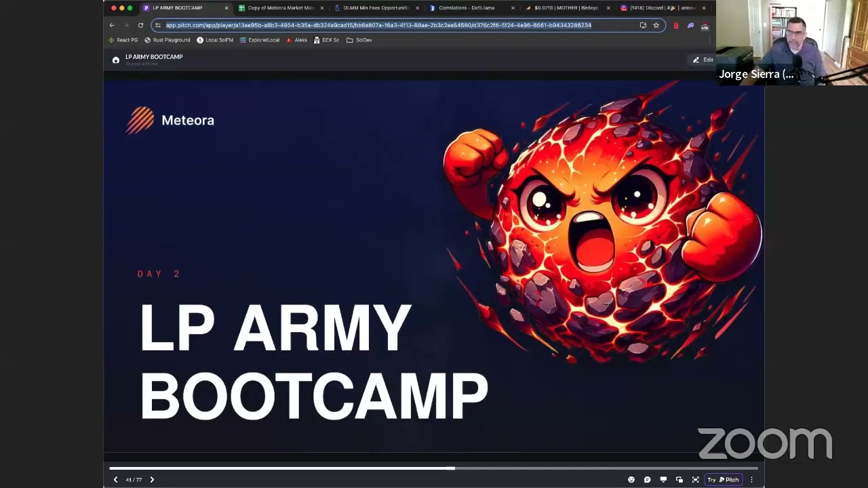Screen dimensions: 868x488
Task: Close the MOTHER Birdeye tab
Action: (x=608, y=8)
